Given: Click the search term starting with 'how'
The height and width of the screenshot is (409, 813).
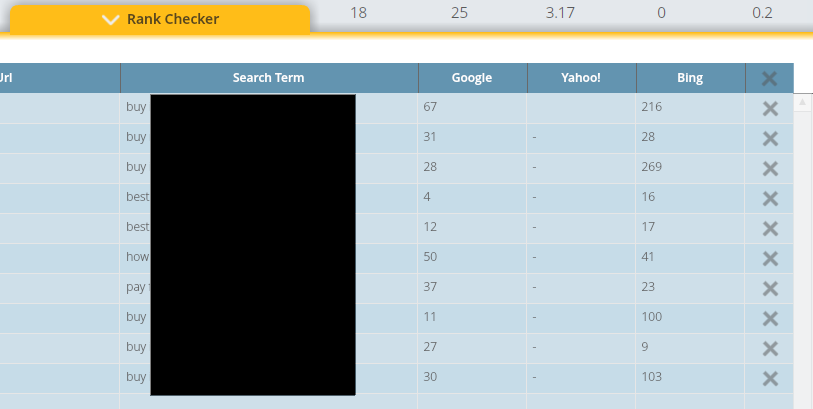Looking at the screenshot, I should [x=138, y=257].
